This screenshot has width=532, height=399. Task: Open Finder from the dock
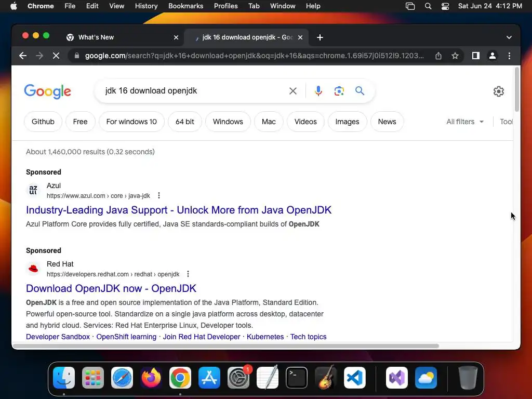point(64,378)
